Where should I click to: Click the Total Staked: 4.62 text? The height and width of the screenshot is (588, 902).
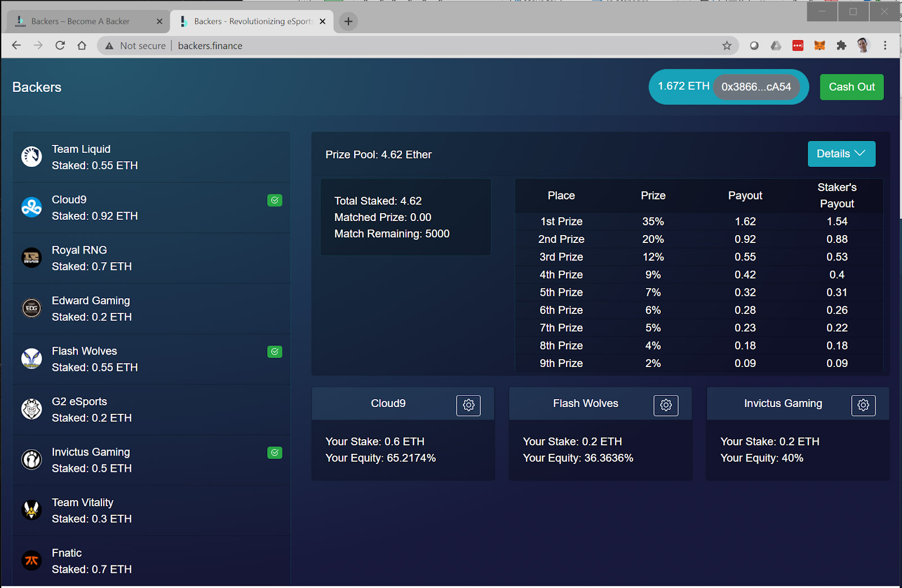click(378, 201)
